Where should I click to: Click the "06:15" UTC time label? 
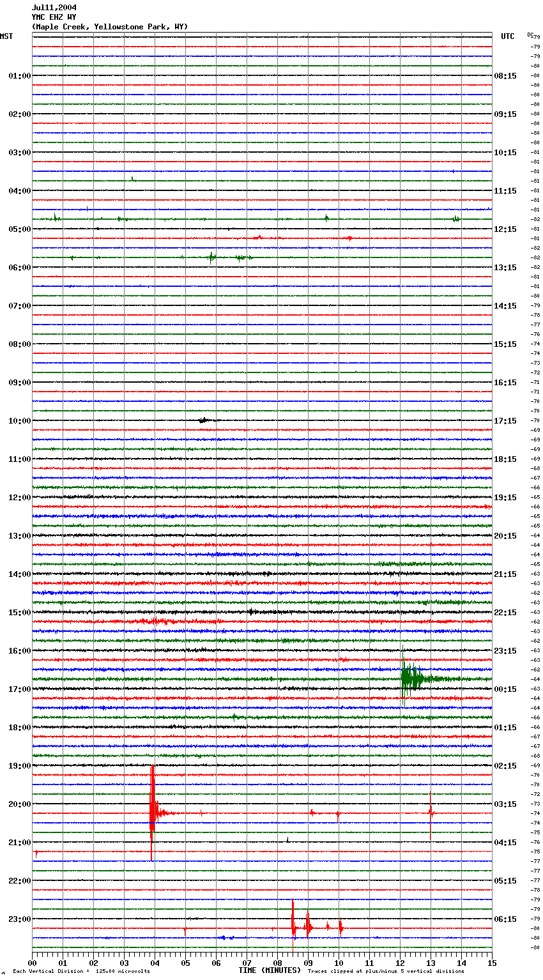tap(505, 919)
